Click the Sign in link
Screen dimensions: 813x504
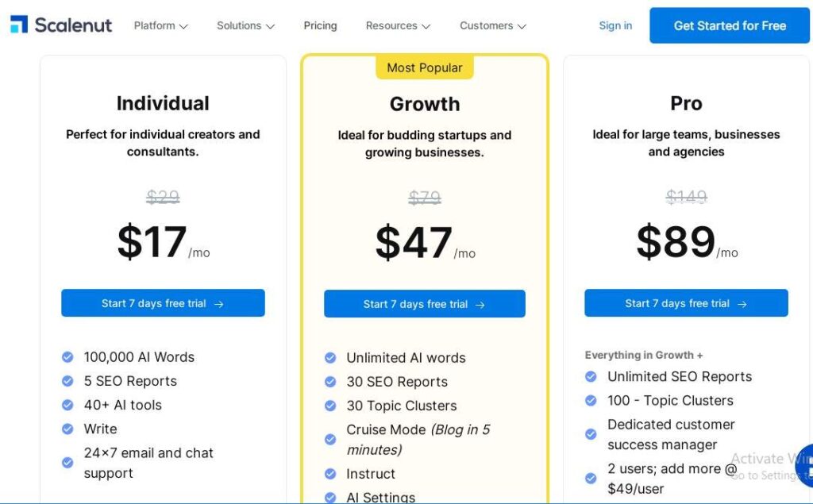[x=615, y=25]
